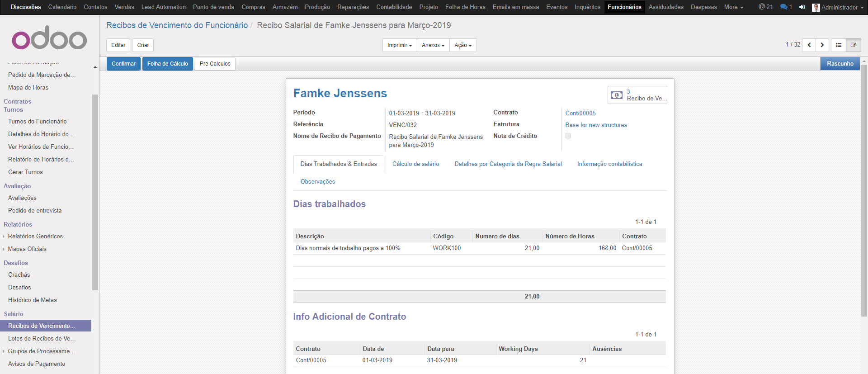
Task: Switch to Detalhes por Categoria da Regra Salarial tab
Action: click(x=508, y=164)
